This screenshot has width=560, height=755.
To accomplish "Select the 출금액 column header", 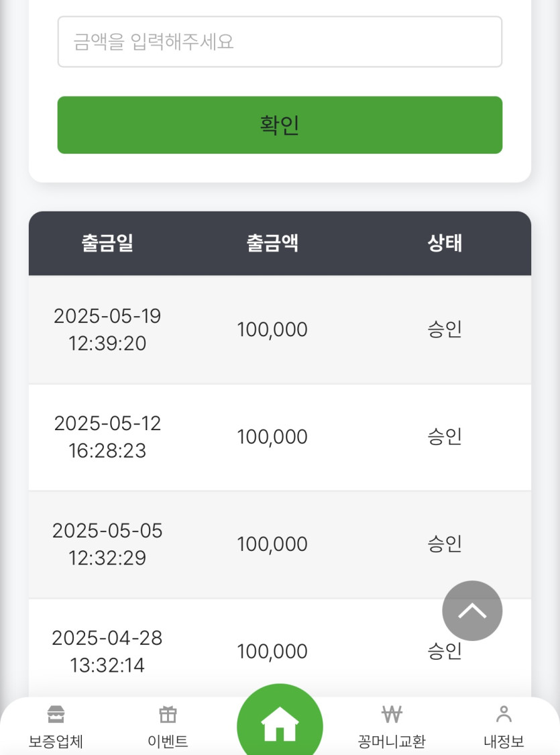I will tap(272, 243).
